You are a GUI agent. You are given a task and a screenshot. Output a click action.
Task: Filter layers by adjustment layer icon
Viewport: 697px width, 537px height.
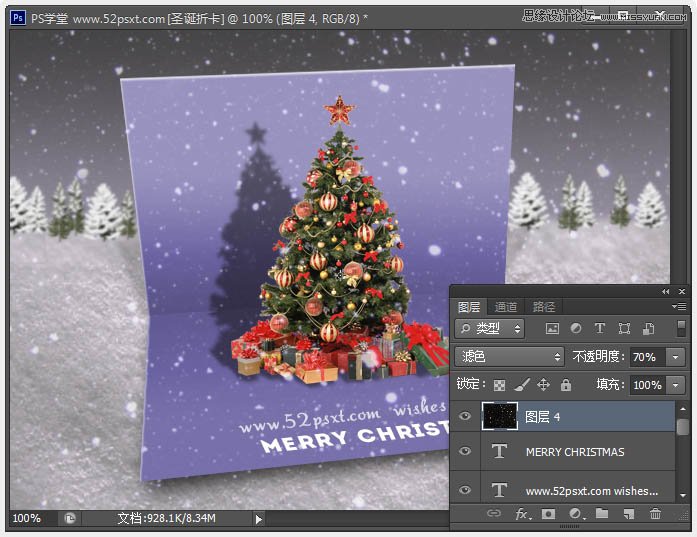(x=576, y=329)
